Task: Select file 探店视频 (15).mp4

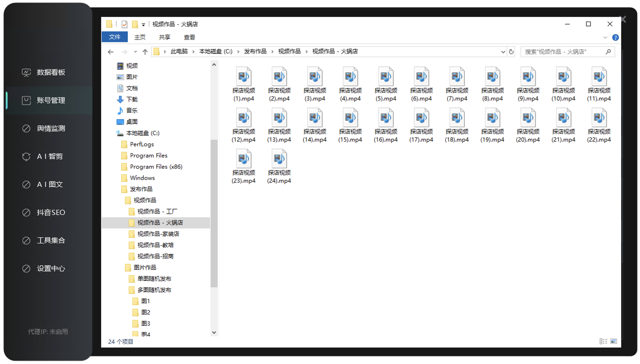Action: 350,125
